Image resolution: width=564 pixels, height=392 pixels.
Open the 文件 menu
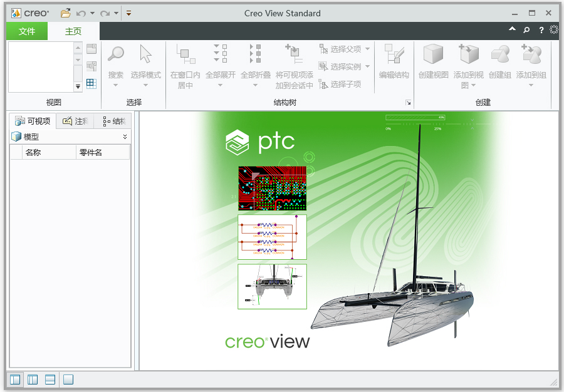(26, 31)
